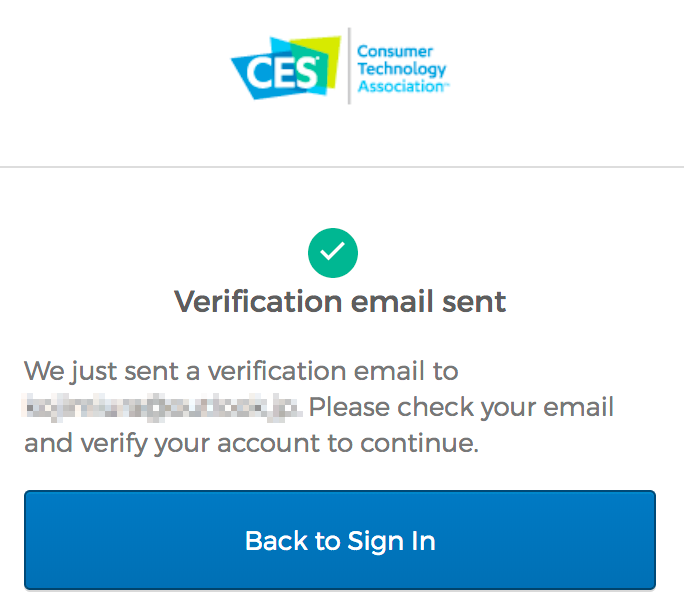Viewport: 684px width, 614px height.
Task: Click the vertical divider inside the logo
Action: tap(349, 66)
